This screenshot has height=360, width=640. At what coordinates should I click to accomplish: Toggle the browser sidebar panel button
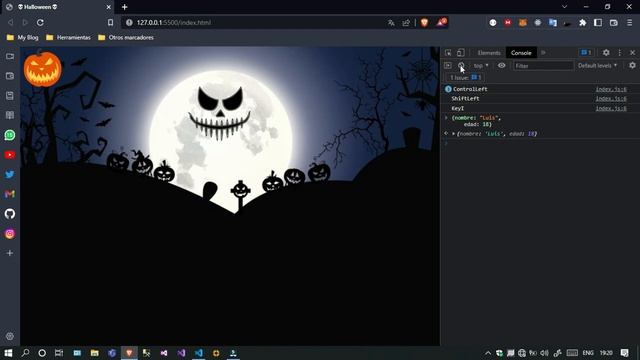[598, 23]
